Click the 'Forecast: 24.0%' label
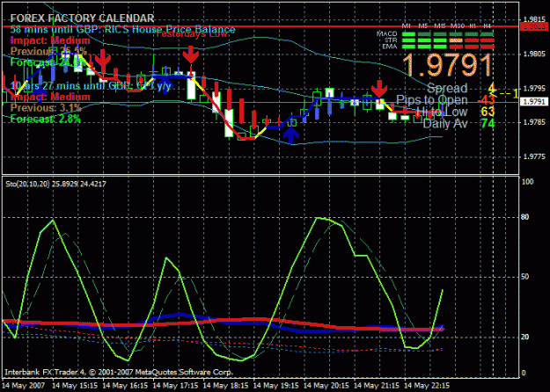The height and width of the screenshot is (392, 550). pos(48,62)
